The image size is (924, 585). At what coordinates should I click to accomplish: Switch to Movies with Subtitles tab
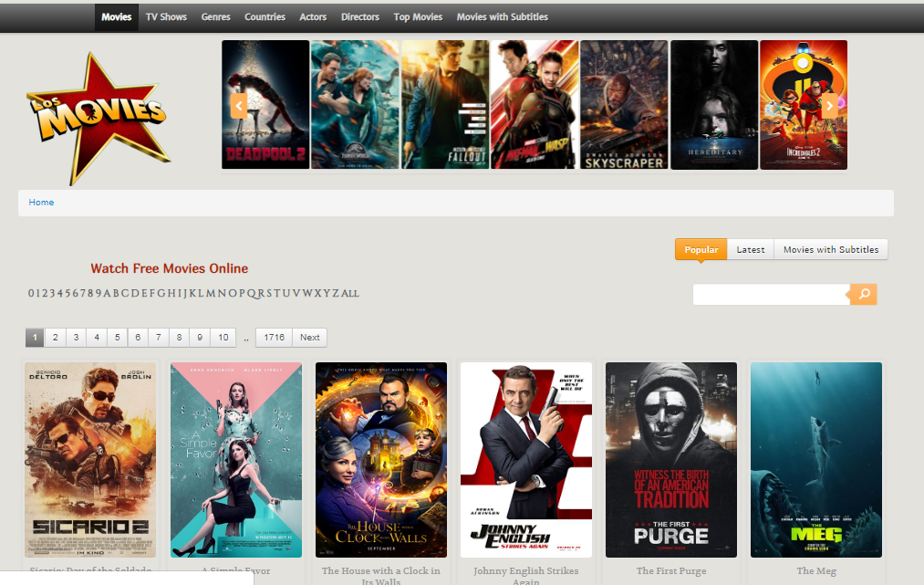point(831,249)
